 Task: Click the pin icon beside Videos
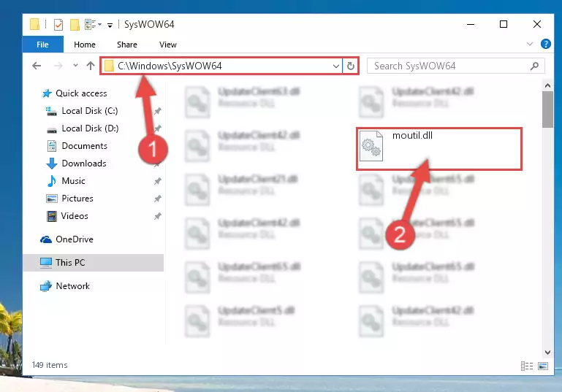point(158,216)
